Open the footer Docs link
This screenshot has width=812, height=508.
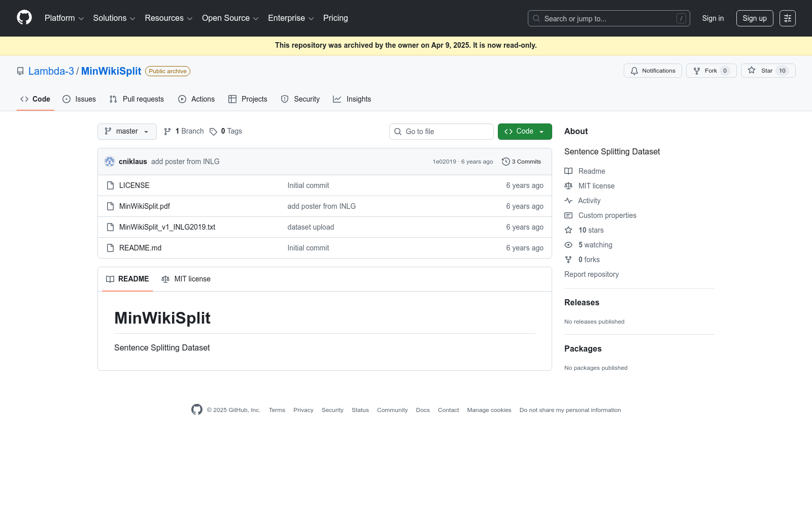point(423,410)
